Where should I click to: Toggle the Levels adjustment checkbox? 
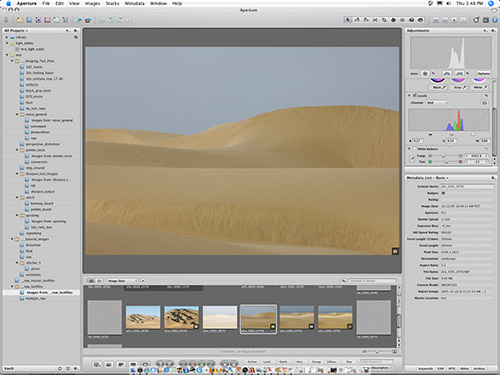tap(415, 95)
